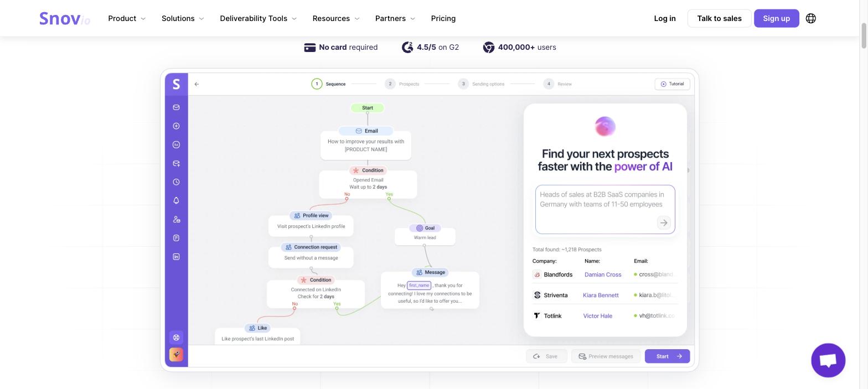Viewport: 868px width, 389px height.
Task: Open the person with lock sidebar icon
Action: 176,220
